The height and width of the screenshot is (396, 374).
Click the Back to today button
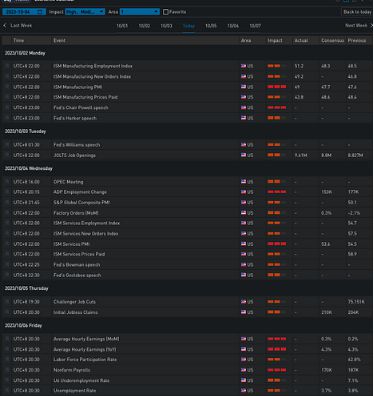tap(357, 12)
